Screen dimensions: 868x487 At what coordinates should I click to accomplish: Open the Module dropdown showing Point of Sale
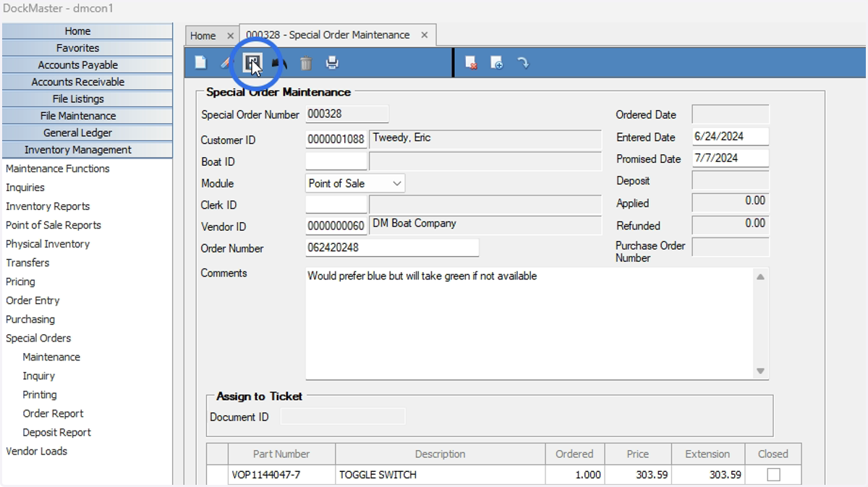355,184
